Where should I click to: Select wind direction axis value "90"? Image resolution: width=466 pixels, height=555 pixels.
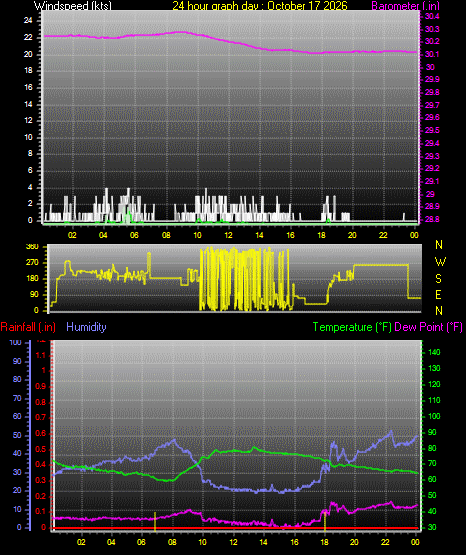click(x=34, y=294)
